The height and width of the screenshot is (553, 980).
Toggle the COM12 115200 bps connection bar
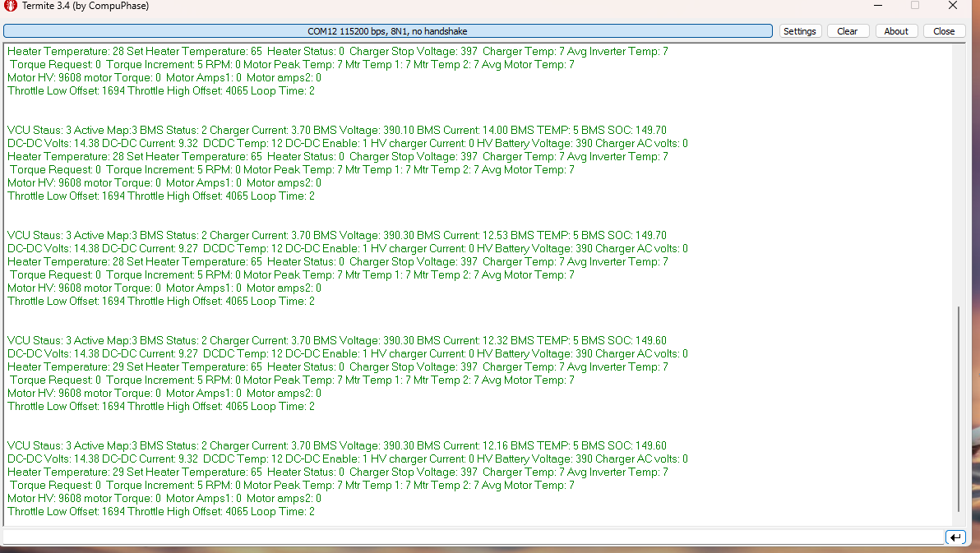387,31
